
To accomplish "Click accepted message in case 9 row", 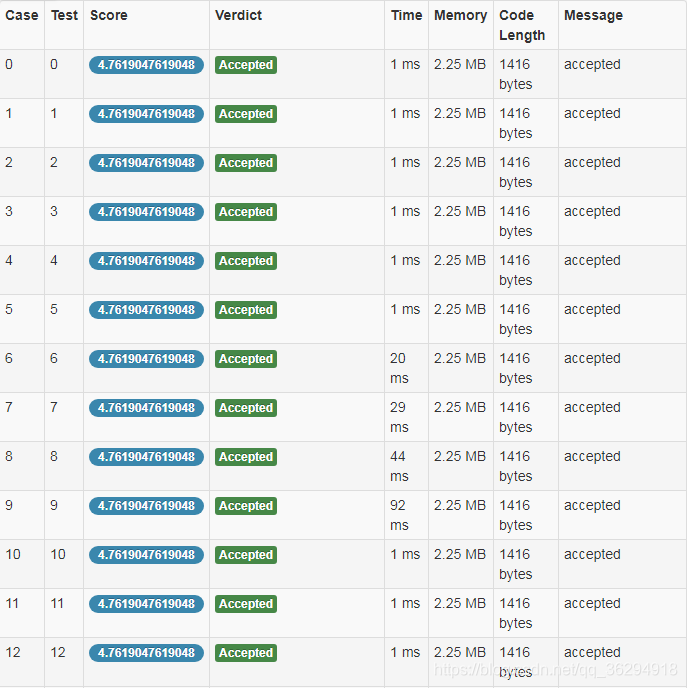I will (592, 505).
